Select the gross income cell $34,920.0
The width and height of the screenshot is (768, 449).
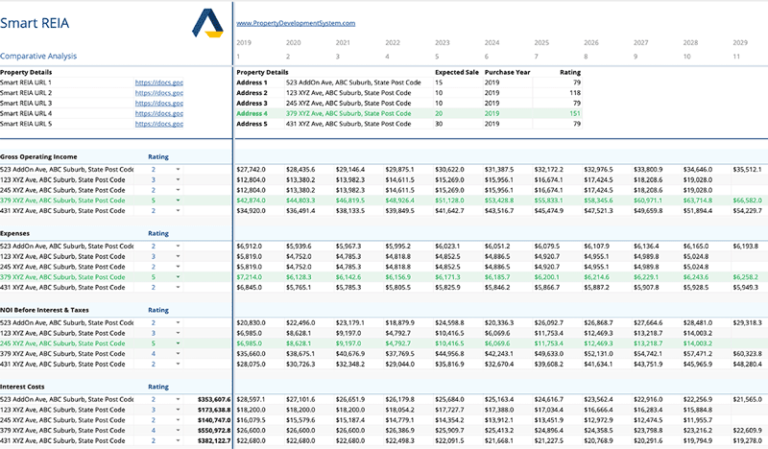(x=251, y=211)
